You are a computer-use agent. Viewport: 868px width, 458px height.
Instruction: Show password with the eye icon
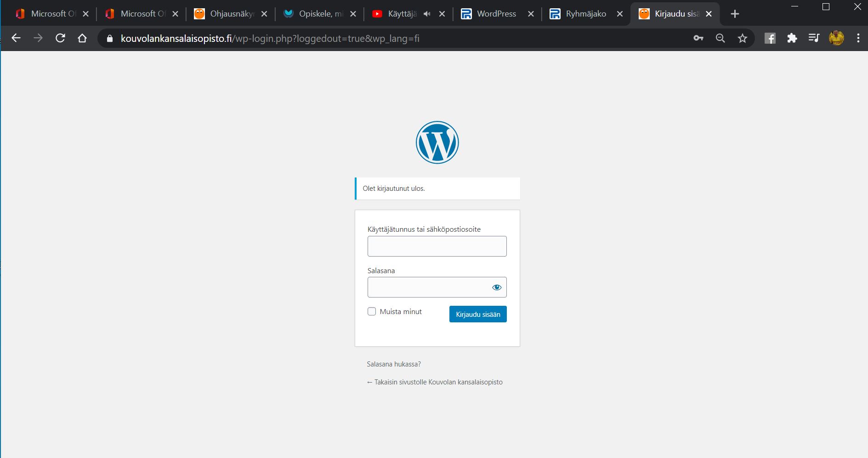497,287
